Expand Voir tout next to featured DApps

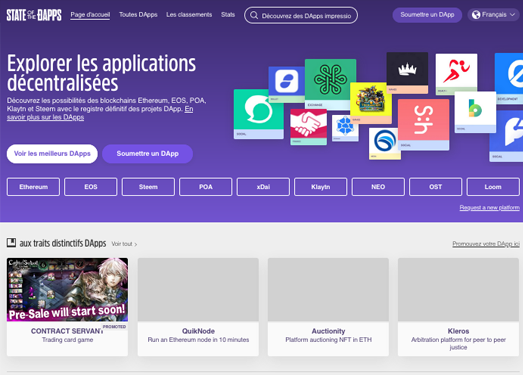pos(124,244)
